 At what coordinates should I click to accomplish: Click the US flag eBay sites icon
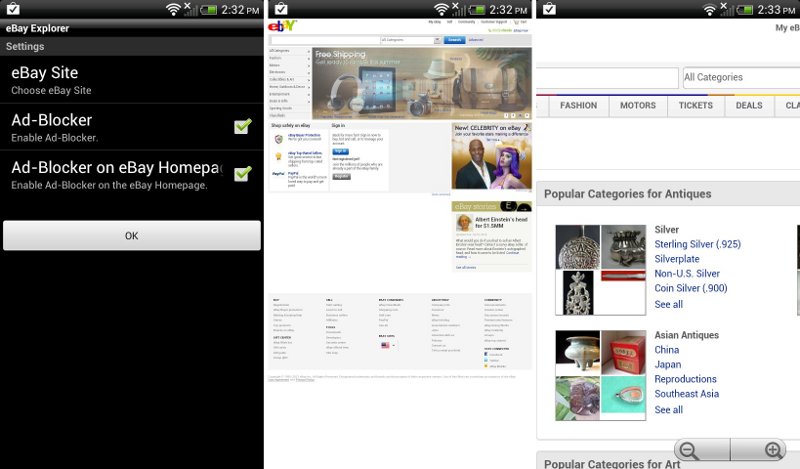pos(385,345)
